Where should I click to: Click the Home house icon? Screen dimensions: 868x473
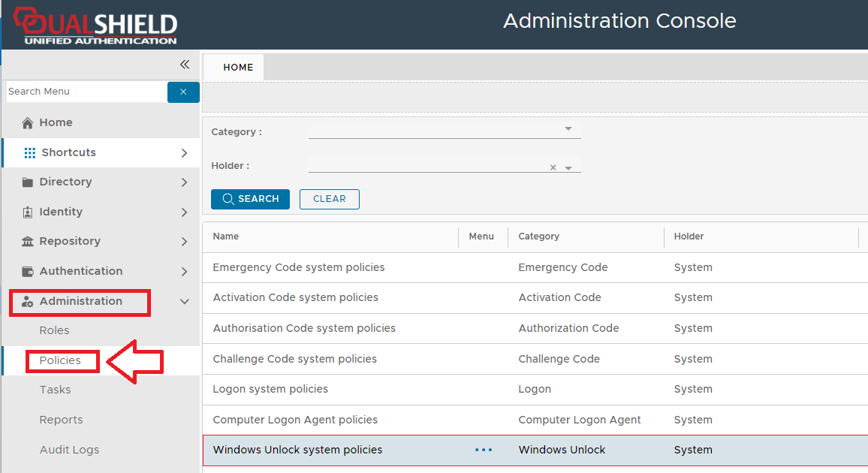[28, 122]
